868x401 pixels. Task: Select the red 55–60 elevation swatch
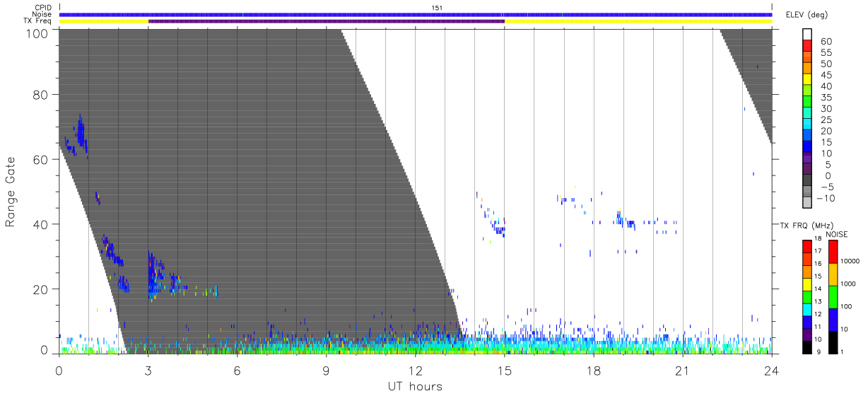coord(807,47)
